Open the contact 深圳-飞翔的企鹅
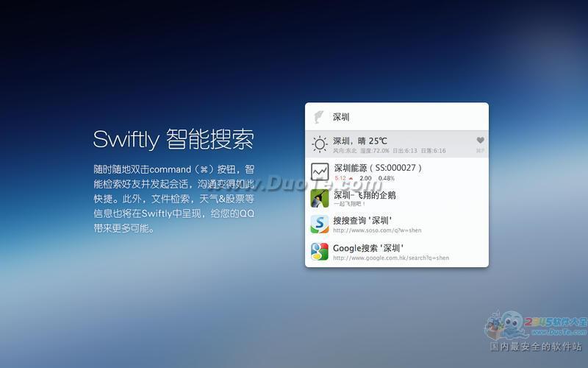588x368 pixels. [397, 198]
